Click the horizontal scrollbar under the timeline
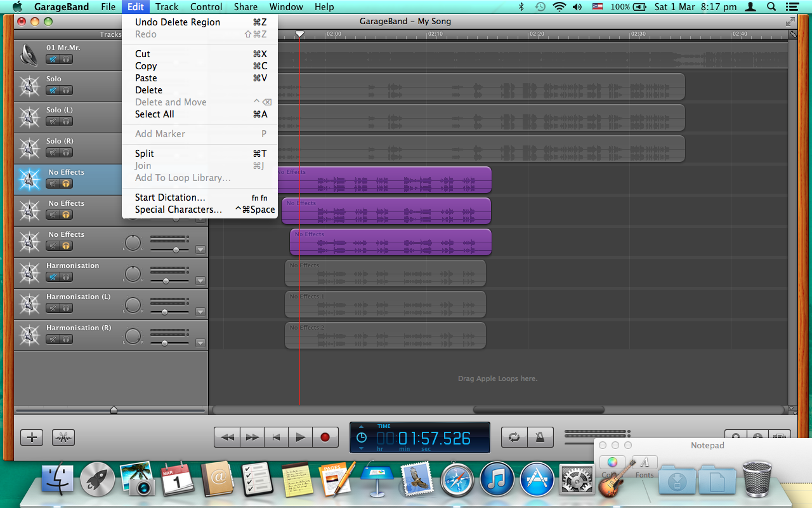Screen dimensions: 812x508 point(538,410)
